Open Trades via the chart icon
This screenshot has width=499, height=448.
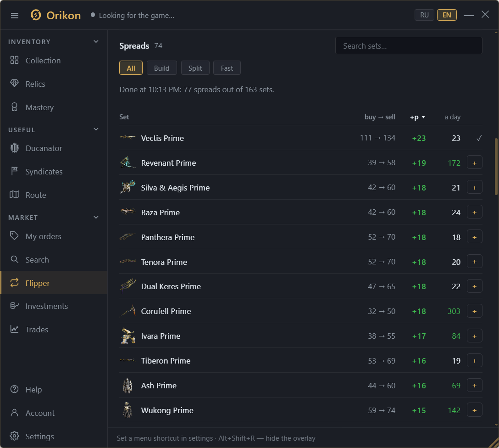point(14,329)
